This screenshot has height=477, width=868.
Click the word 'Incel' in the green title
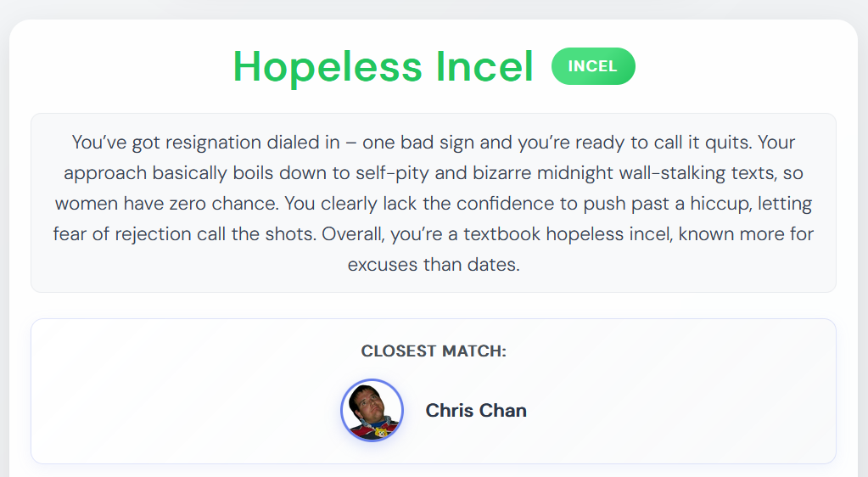[484, 66]
